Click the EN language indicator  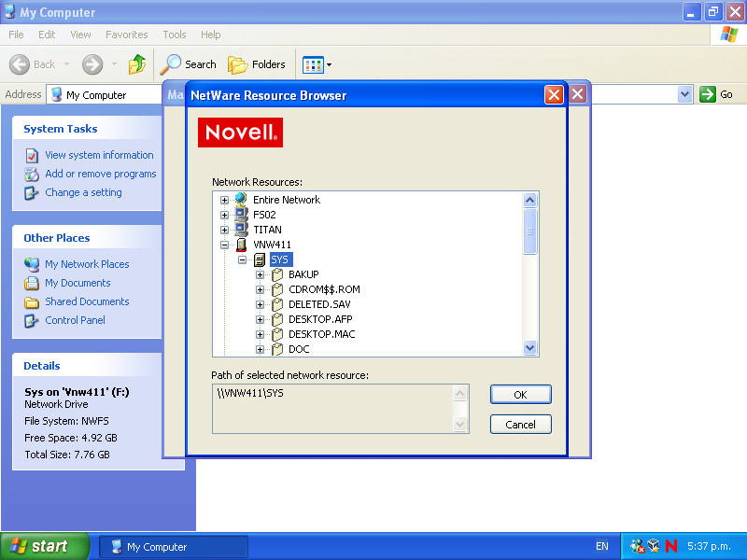click(x=601, y=546)
